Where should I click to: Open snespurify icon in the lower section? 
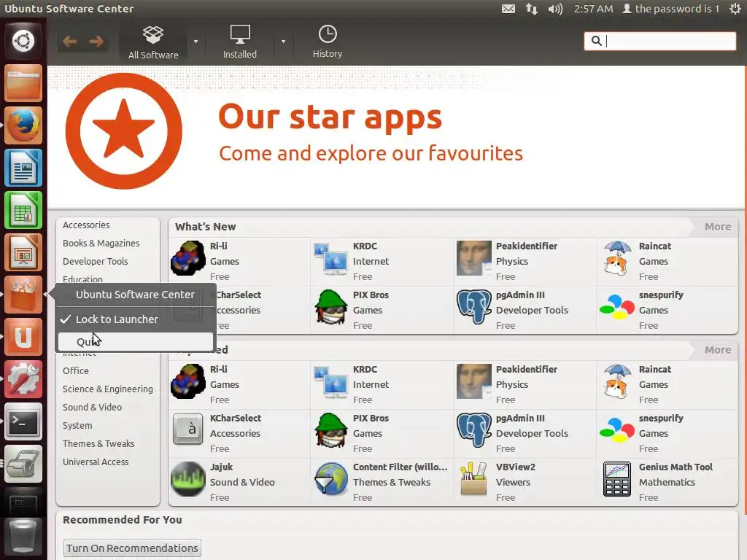pos(617,430)
